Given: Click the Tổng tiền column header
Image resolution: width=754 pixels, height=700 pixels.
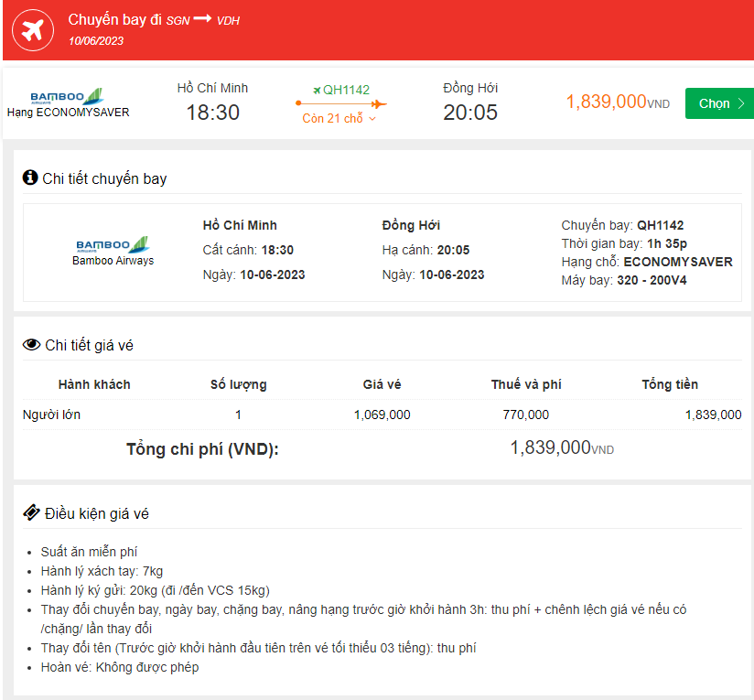Looking at the screenshot, I should (x=670, y=384).
